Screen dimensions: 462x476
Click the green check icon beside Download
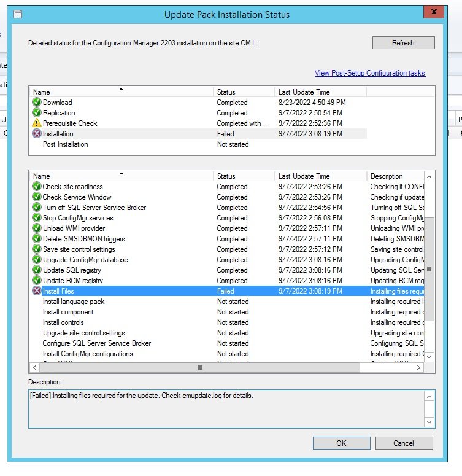tap(37, 103)
